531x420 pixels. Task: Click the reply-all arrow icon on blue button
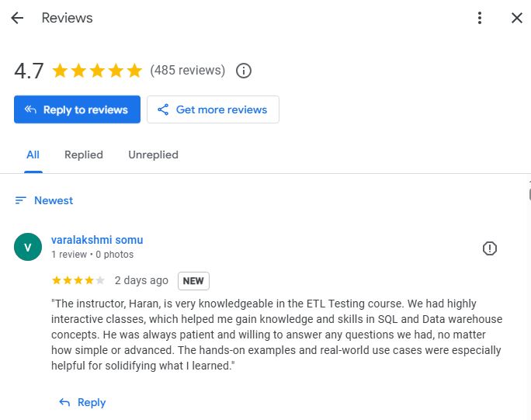coord(30,109)
